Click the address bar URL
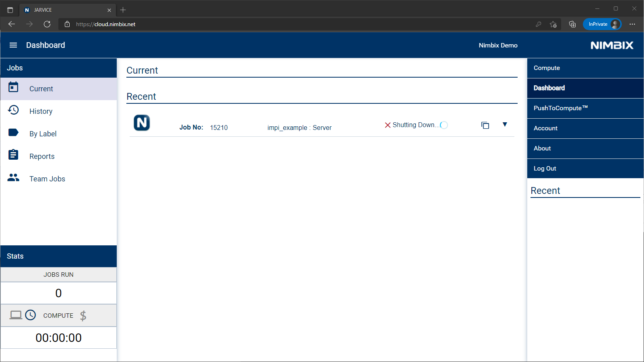This screenshot has width=644, height=362. (x=105, y=24)
